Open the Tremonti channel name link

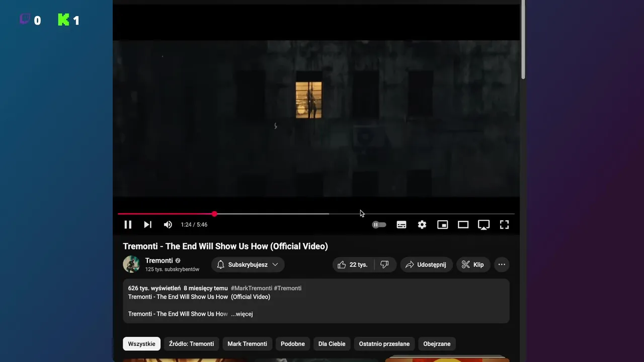[159, 260]
